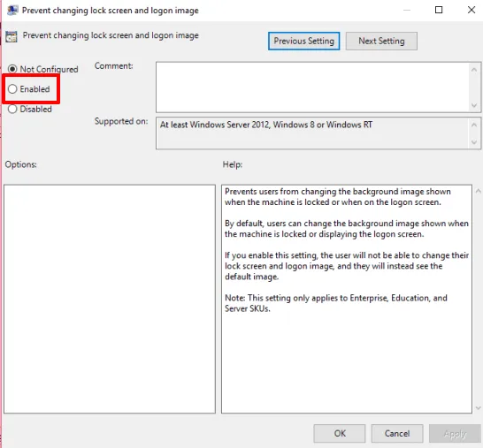Image resolution: width=483 pixels, height=448 pixels.
Task: Click the policy setting icon beside heading
Action: click(11, 36)
